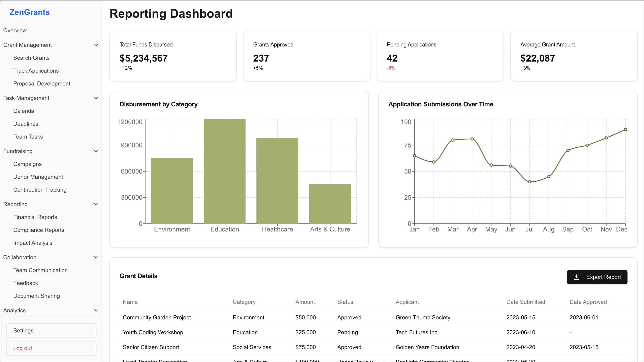
Task: Collapse the Grant Management section chevron
Action: pos(96,45)
